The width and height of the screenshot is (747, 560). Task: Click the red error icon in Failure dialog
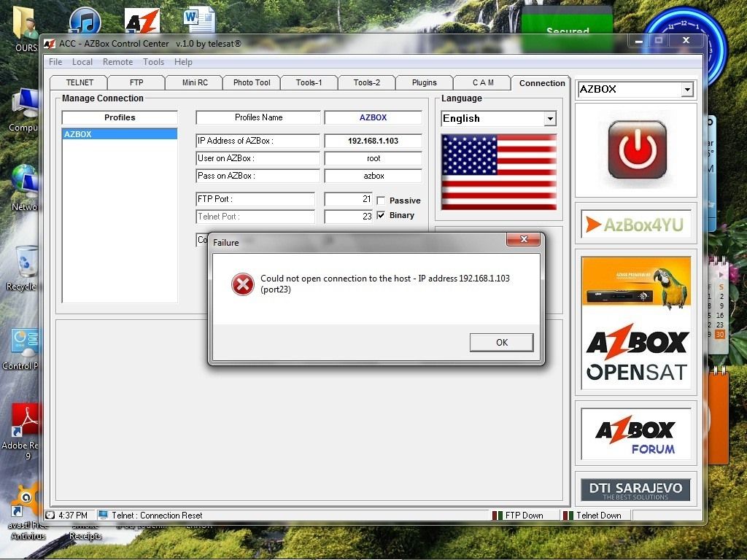pos(242,284)
